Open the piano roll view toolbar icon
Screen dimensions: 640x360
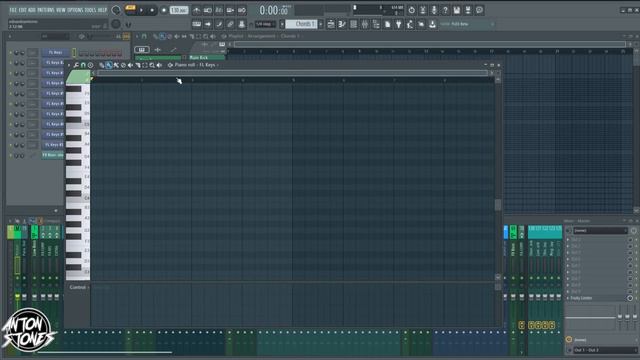coord(342,24)
